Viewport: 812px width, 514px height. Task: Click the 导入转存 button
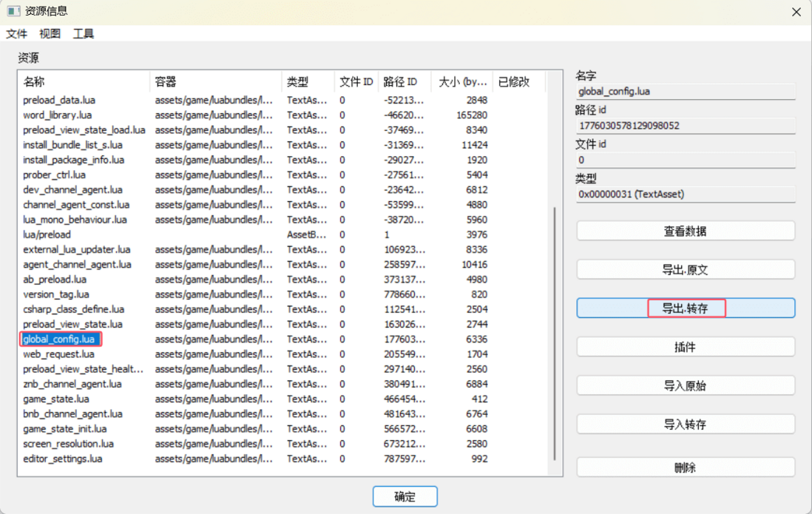[685, 425]
